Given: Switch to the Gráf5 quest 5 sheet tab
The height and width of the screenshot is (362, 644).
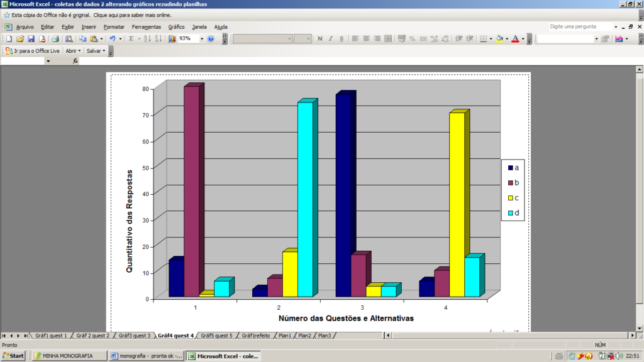Looking at the screenshot, I should click(x=217, y=336).
